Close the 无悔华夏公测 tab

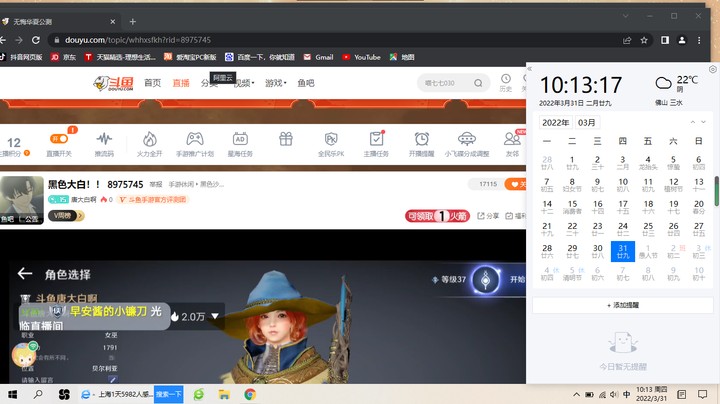click(x=113, y=22)
